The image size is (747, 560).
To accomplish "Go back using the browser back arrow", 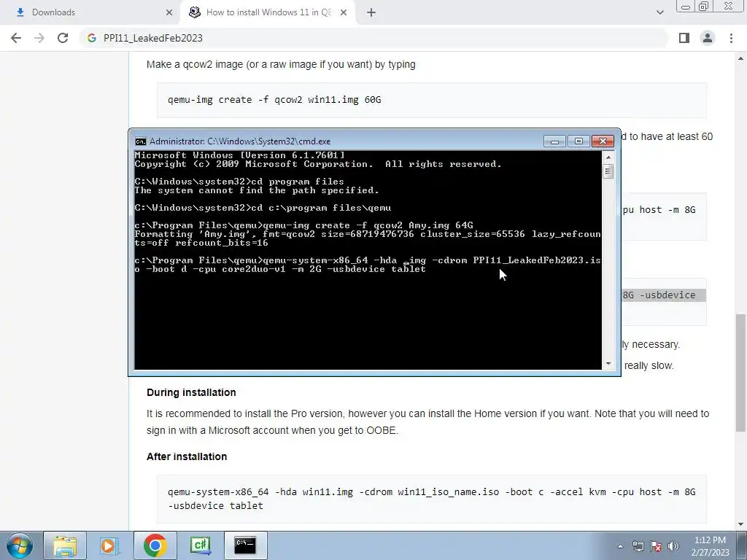I will (x=16, y=38).
